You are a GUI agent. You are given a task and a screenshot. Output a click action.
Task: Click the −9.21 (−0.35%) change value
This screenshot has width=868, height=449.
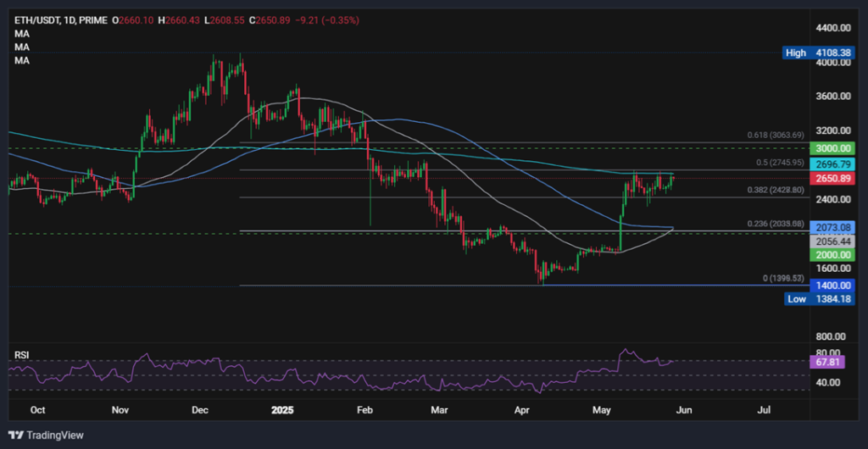[x=327, y=20]
